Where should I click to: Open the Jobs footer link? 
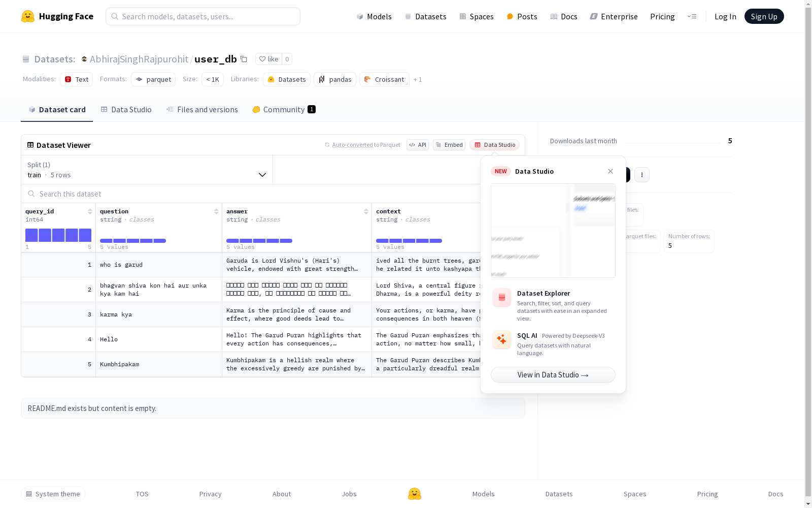coord(349,494)
